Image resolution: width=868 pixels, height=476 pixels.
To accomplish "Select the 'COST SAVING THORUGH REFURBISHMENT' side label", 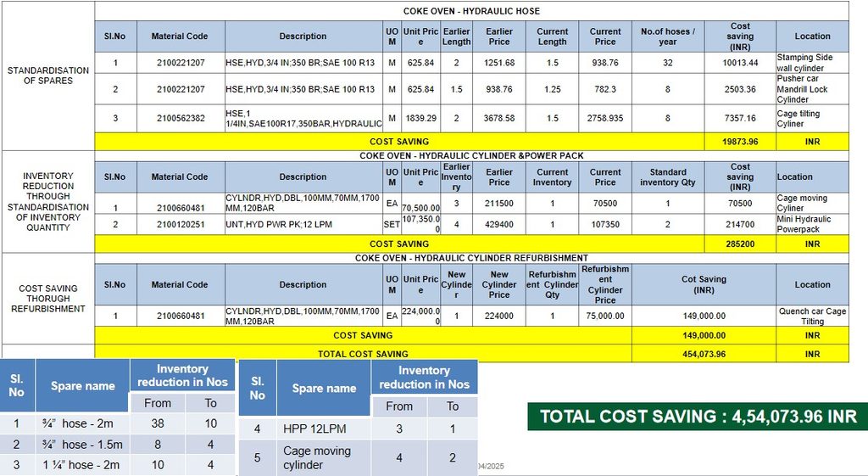I will pos(48,299).
